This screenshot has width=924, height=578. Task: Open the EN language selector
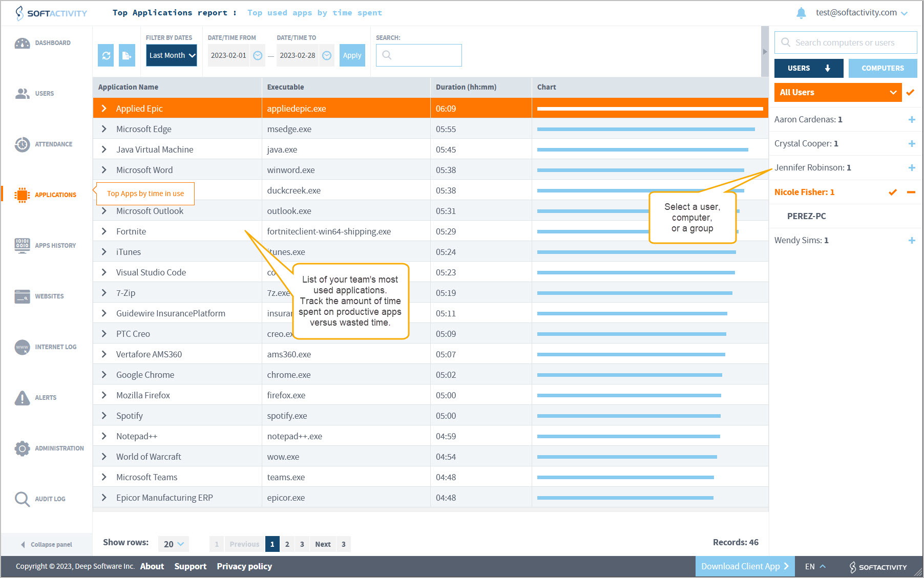(815, 567)
